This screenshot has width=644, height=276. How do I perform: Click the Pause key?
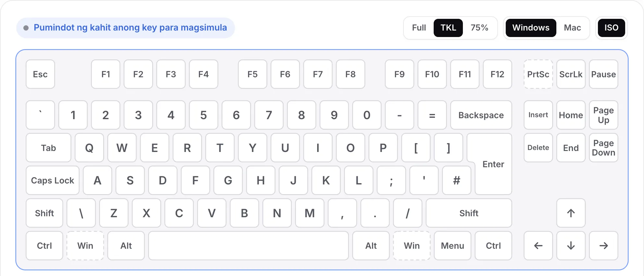click(603, 74)
